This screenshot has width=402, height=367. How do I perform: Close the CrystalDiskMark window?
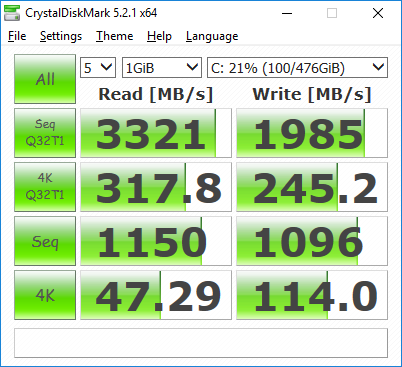pos(378,13)
